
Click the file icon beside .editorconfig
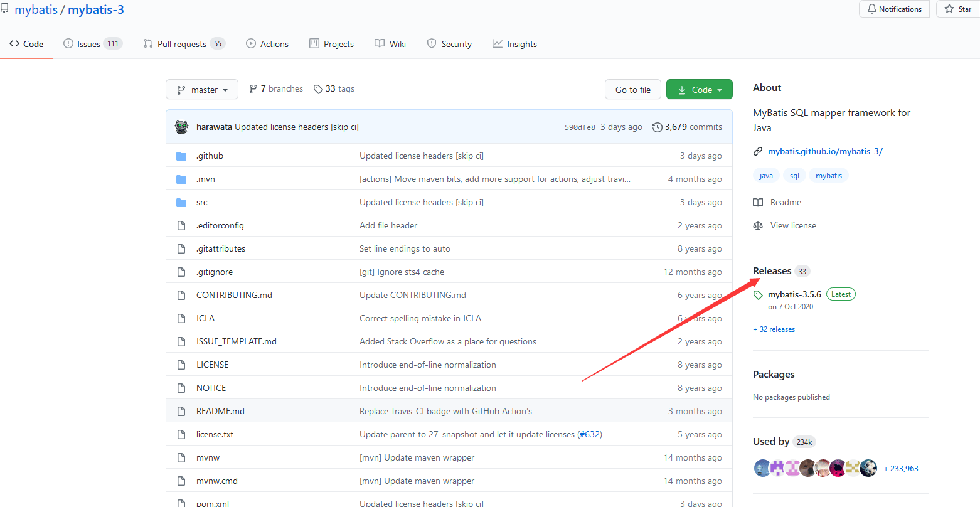(x=181, y=226)
